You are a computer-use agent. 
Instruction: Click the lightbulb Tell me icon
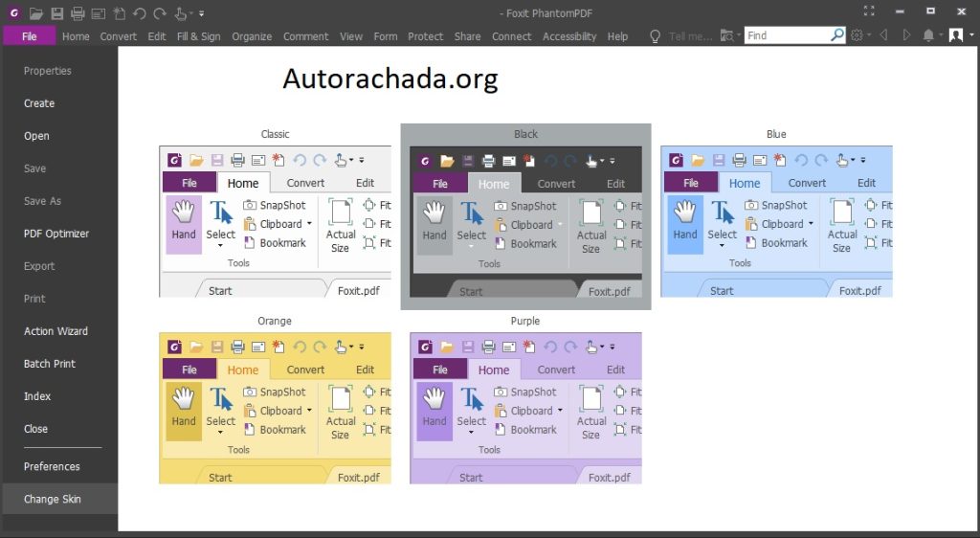[x=655, y=36]
